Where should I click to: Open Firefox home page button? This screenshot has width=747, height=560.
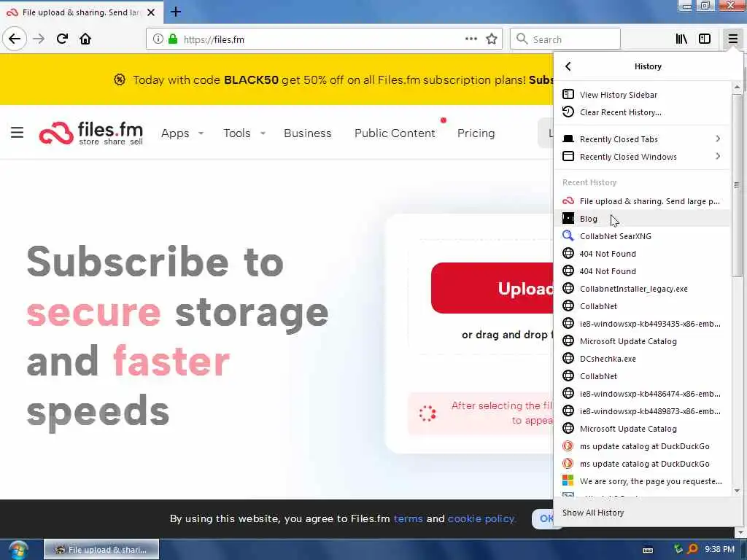[85, 39]
